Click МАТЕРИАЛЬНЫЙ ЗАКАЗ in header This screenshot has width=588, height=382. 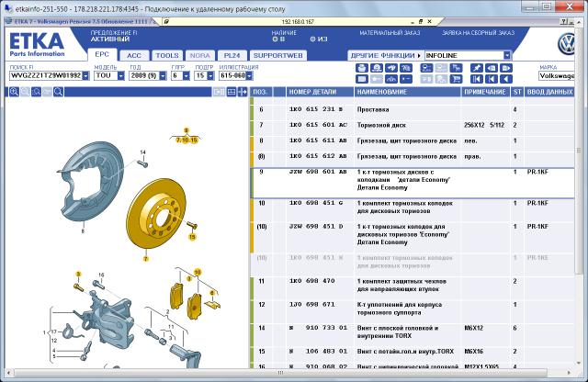point(390,33)
